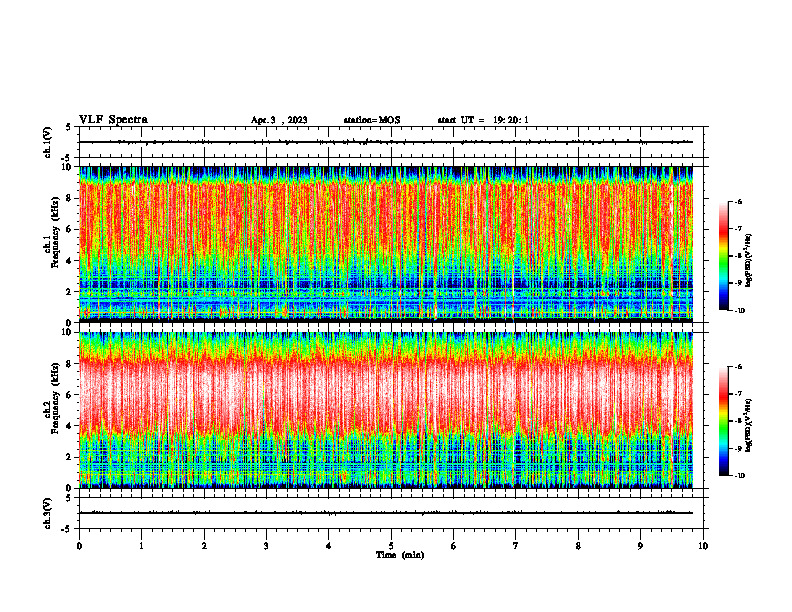Screen dimensions: 792x612
Task: Click the time axis tick label '5'
Action: coord(391,546)
